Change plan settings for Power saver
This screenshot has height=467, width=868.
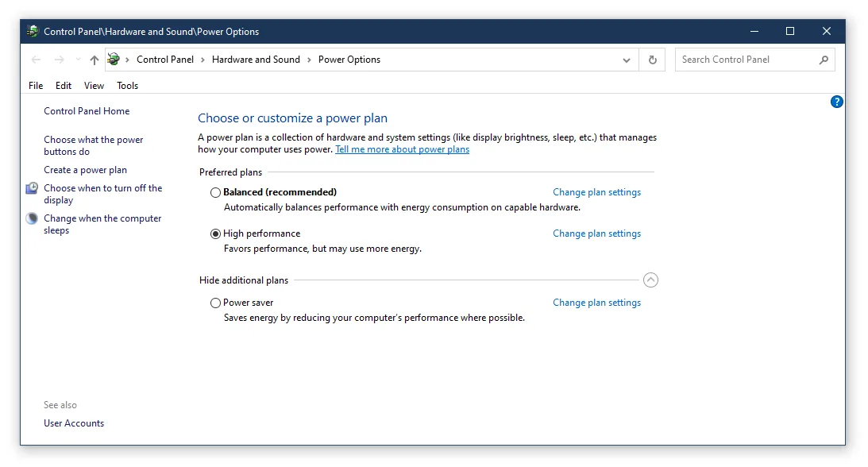coord(596,303)
